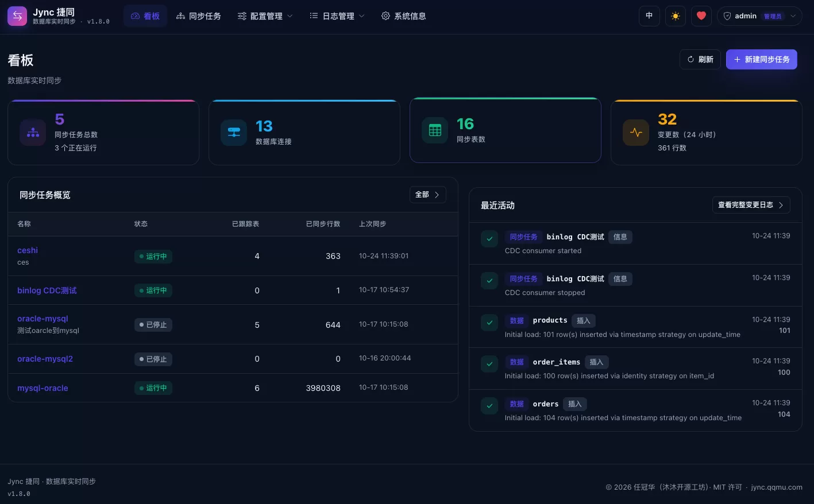Click 同步任务 tag on CDC consumer started
Image resolution: width=814 pixels, height=504 pixels.
[524, 237]
